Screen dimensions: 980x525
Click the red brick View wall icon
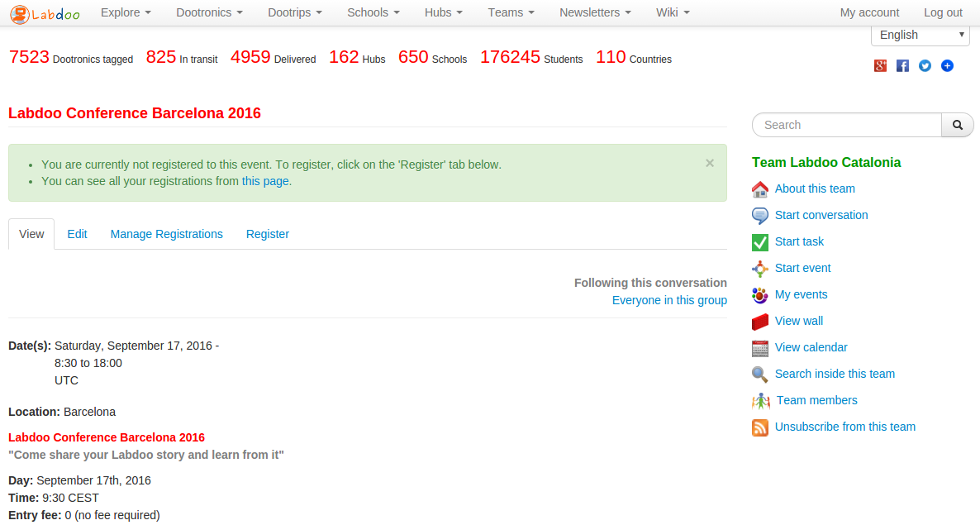tap(760, 322)
